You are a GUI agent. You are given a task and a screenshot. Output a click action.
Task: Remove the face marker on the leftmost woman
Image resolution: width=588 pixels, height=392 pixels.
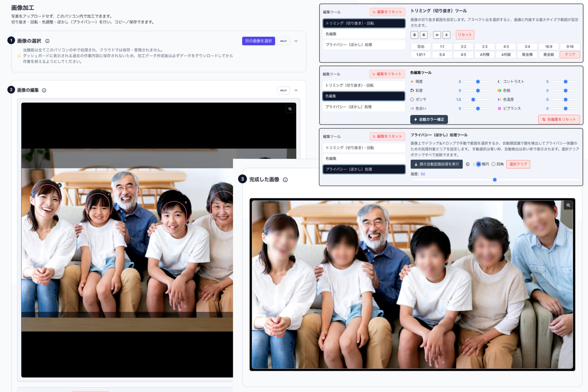click(x=59, y=185)
